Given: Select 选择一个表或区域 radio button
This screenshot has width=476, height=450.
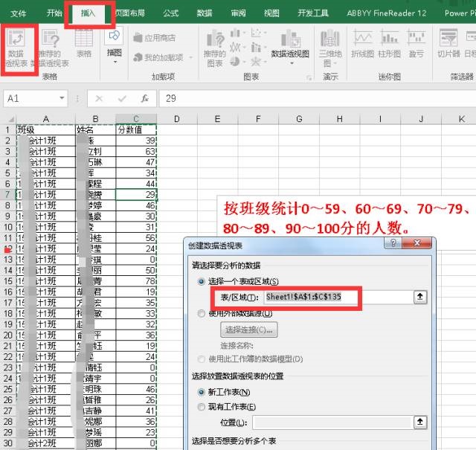Looking at the screenshot, I should pyautogui.click(x=202, y=281).
